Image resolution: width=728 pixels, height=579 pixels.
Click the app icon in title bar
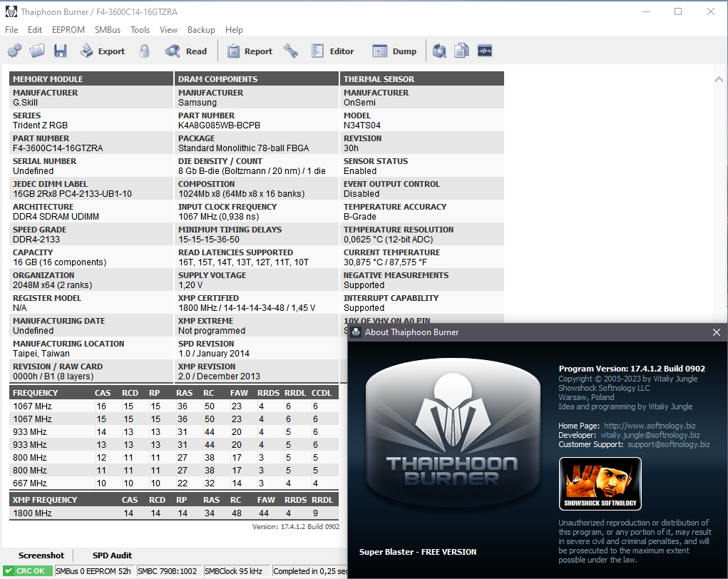point(11,11)
